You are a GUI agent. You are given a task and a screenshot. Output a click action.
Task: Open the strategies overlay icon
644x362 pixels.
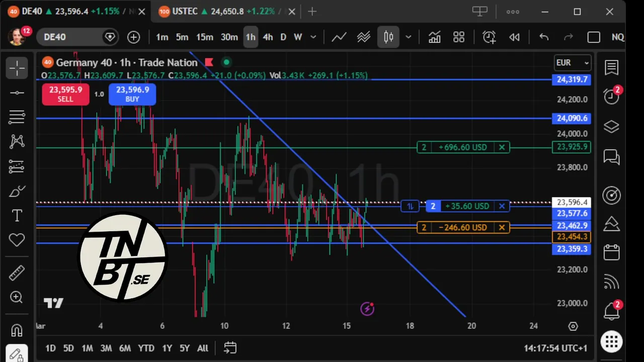(364, 37)
